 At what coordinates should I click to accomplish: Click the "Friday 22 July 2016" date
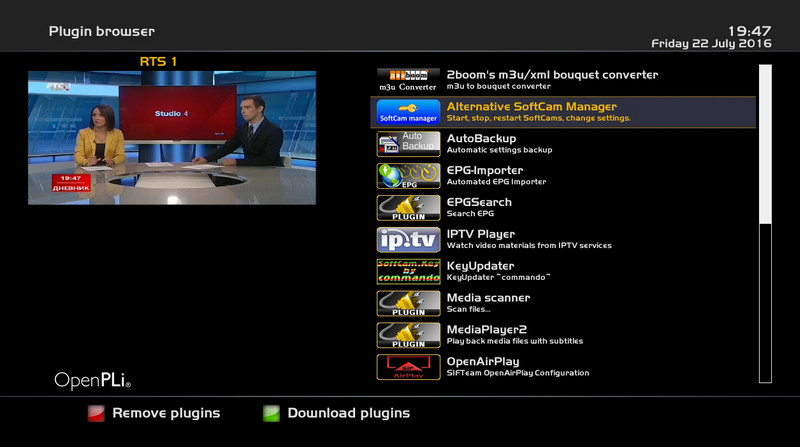[711, 44]
